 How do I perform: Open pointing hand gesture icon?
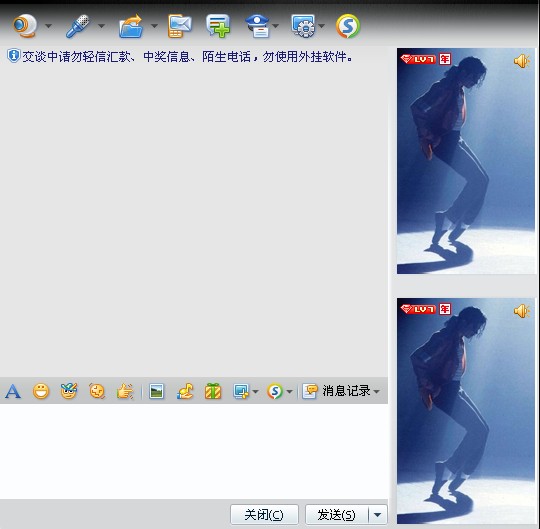pos(125,391)
